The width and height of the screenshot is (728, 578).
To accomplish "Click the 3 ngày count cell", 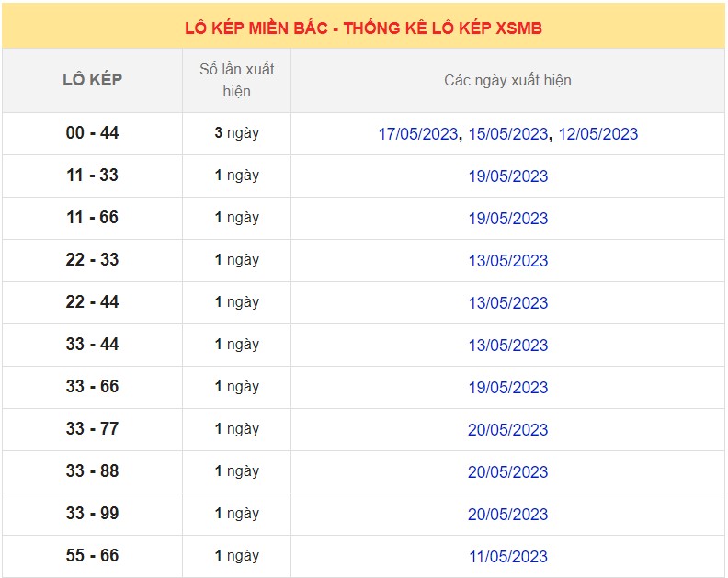I will pos(236,133).
